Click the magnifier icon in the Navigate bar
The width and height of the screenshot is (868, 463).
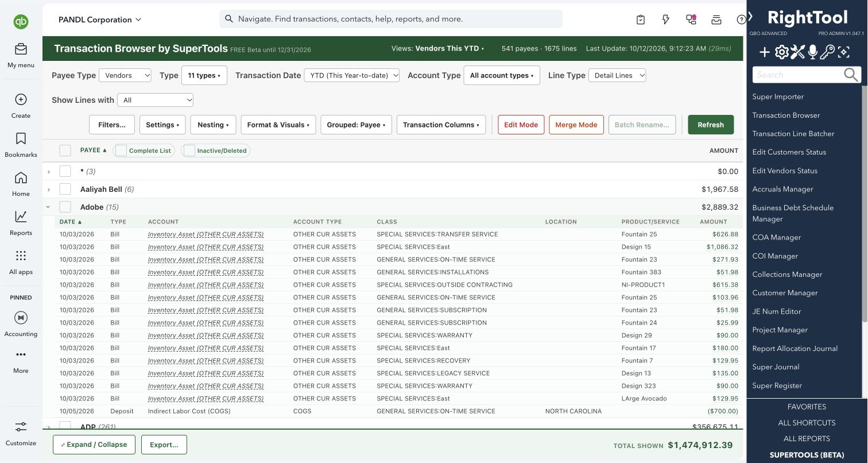point(228,19)
